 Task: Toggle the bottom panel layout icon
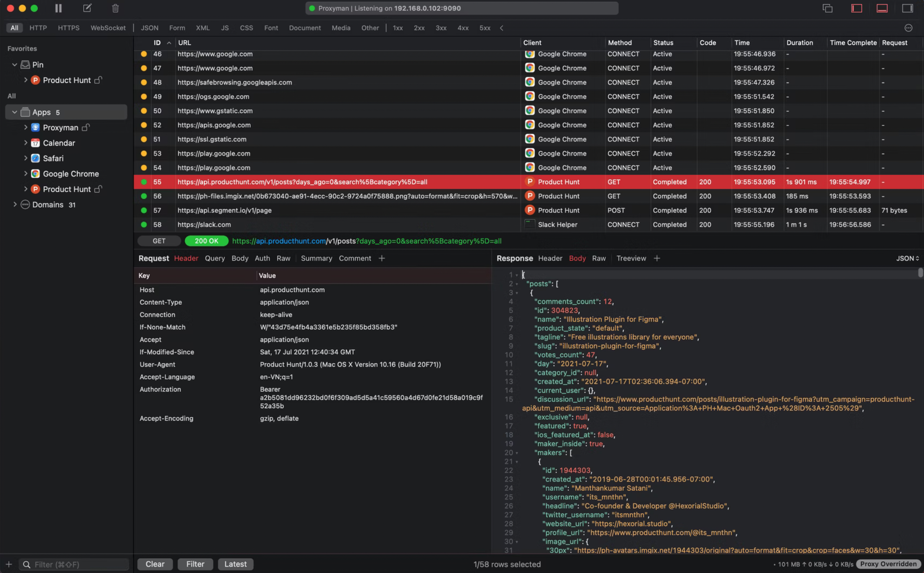(882, 8)
